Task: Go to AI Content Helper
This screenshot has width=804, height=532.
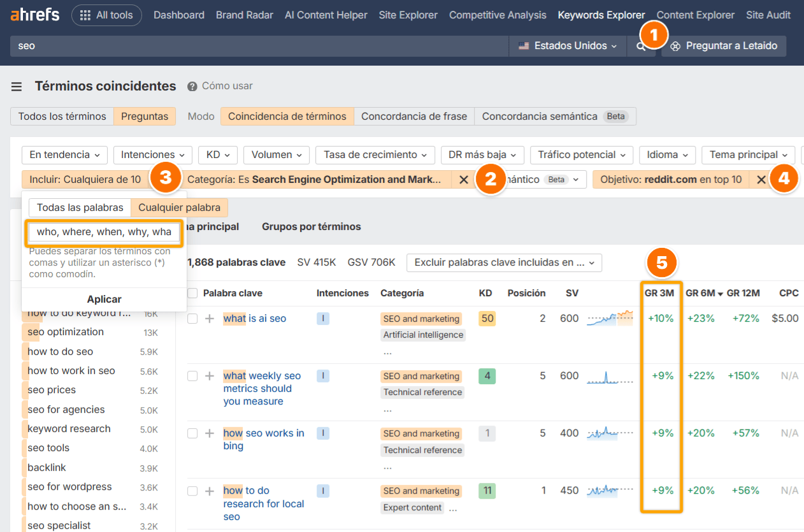Action: tap(326, 15)
